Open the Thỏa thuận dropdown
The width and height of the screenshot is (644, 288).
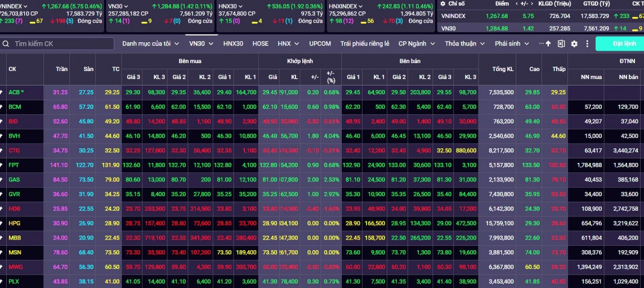point(464,43)
